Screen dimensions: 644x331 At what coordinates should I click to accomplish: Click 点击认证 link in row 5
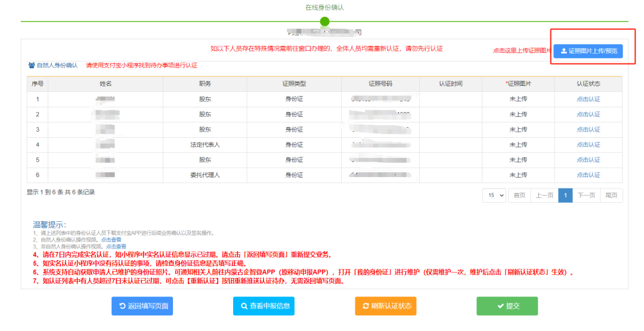pyautogui.click(x=588, y=160)
